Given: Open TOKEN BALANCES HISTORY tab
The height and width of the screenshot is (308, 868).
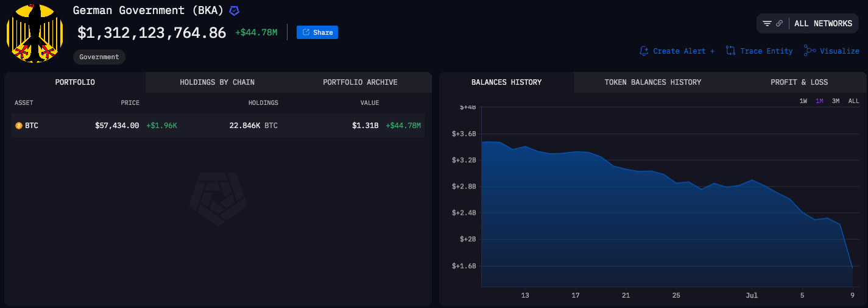Looking at the screenshot, I should coord(652,82).
